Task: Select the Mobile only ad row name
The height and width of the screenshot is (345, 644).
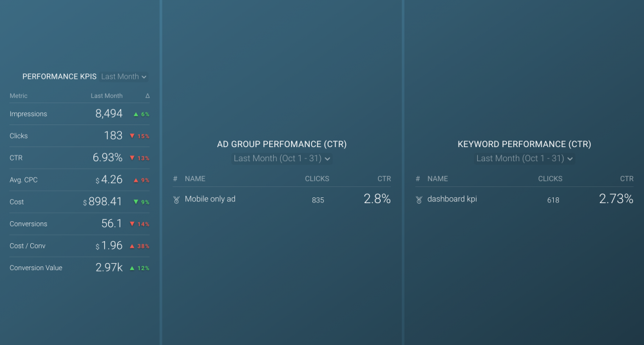Action: point(210,199)
